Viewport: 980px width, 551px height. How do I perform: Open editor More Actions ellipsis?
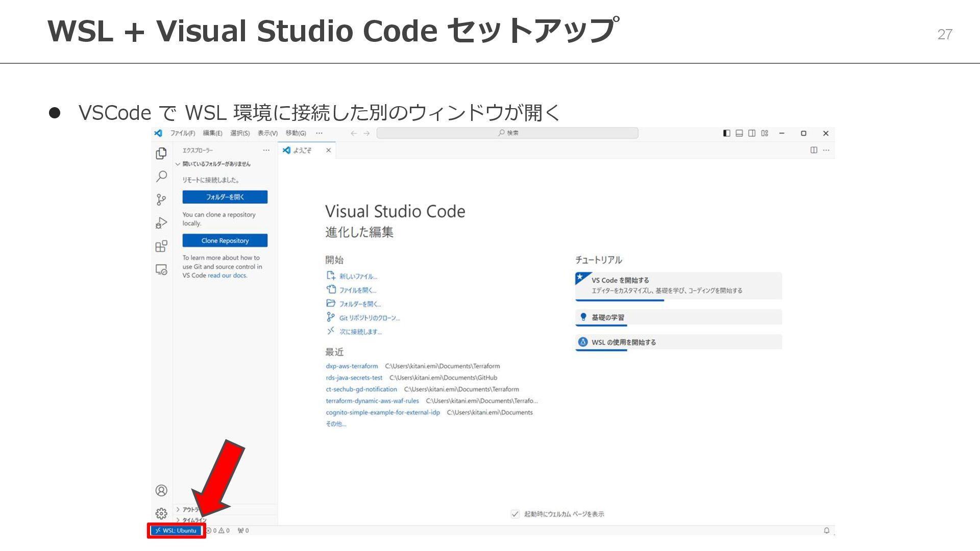click(x=826, y=150)
